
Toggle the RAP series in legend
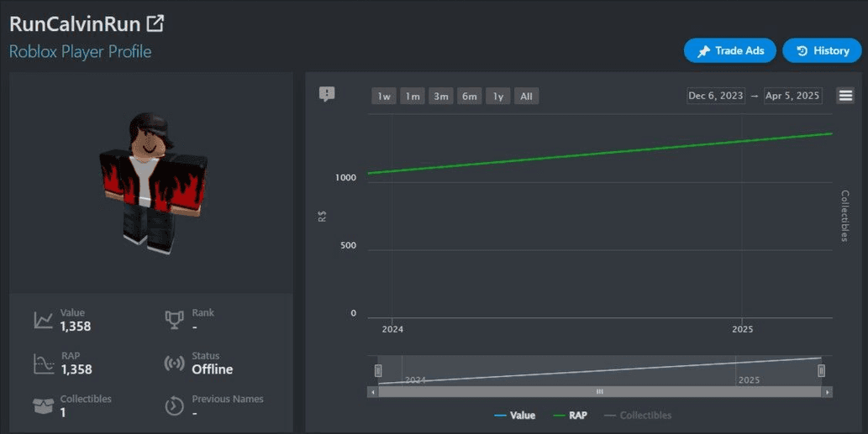(571, 416)
